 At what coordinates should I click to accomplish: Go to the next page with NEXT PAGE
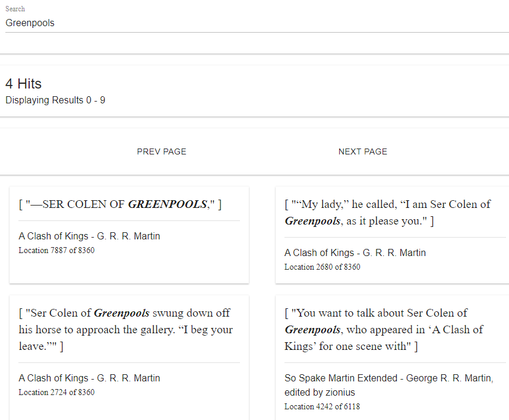(363, 151)
